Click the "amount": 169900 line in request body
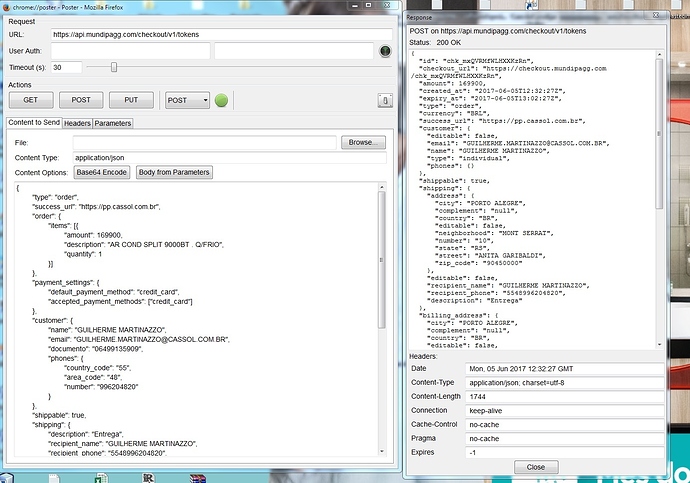Viewport: 690px width, 483px height. click(93, 235)
